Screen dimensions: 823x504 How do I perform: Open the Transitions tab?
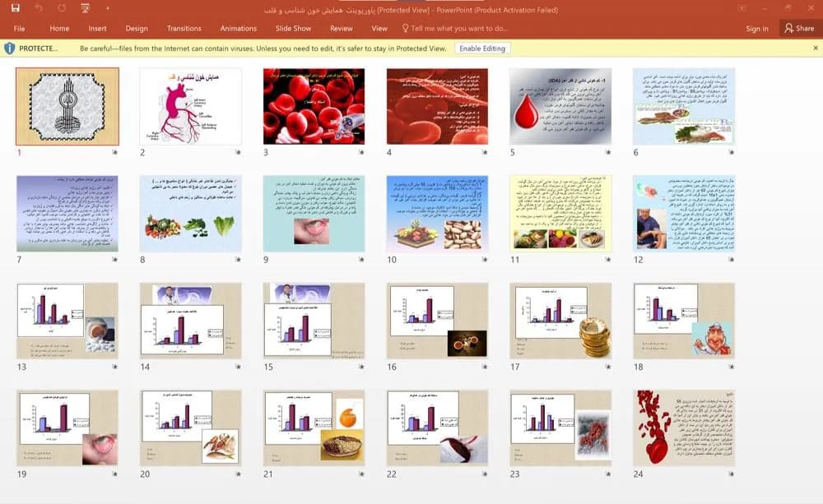tap(184, 28)
